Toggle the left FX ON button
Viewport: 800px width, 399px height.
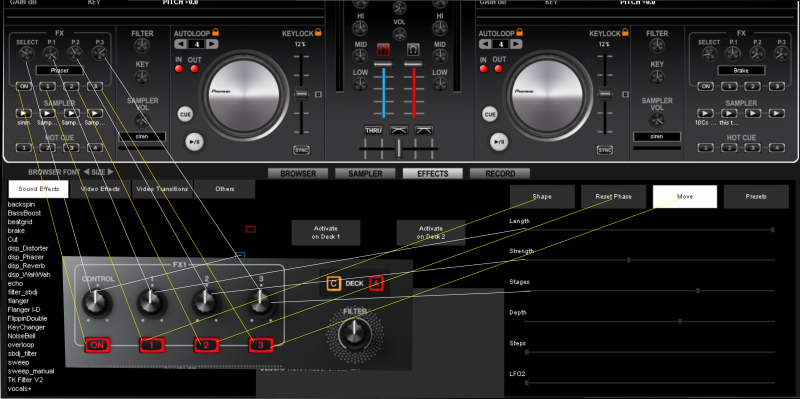[x=23, y=86]
